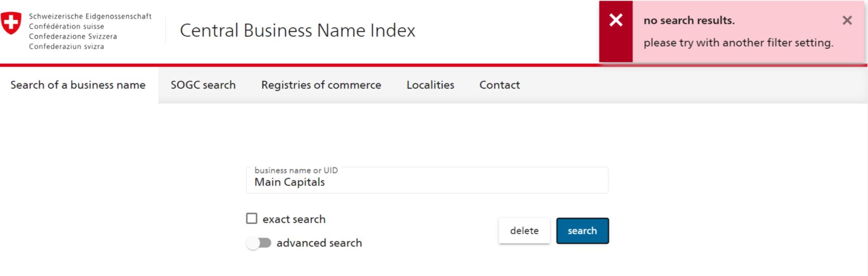Click the no search results heading text
The width and height of the screenshot is (868, 276).
tap(689, 21)
